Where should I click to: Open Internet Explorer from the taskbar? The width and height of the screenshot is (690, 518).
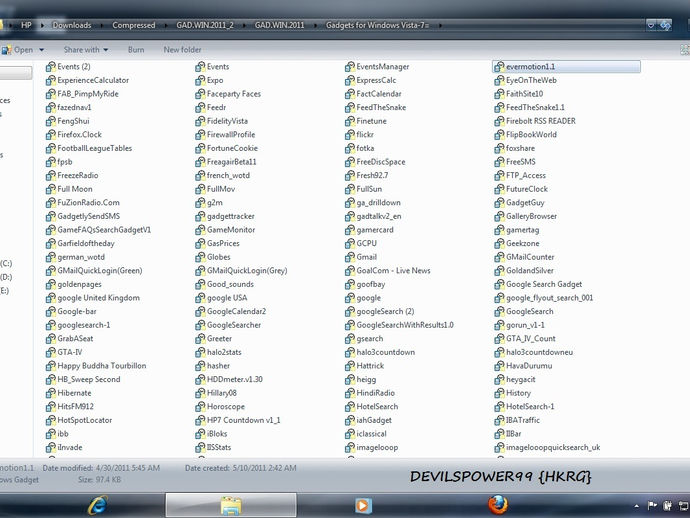98,505
